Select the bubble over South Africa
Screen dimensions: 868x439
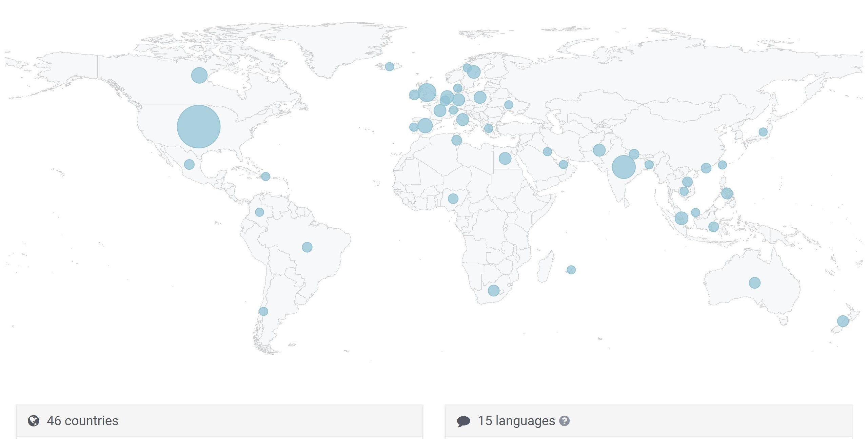pyautogui.click(x=493, y=290)
